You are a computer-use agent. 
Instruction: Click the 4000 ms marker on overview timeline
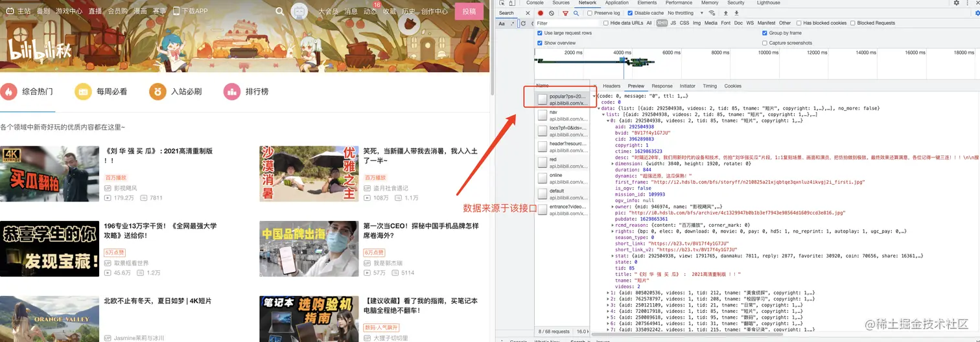(622, 52)
